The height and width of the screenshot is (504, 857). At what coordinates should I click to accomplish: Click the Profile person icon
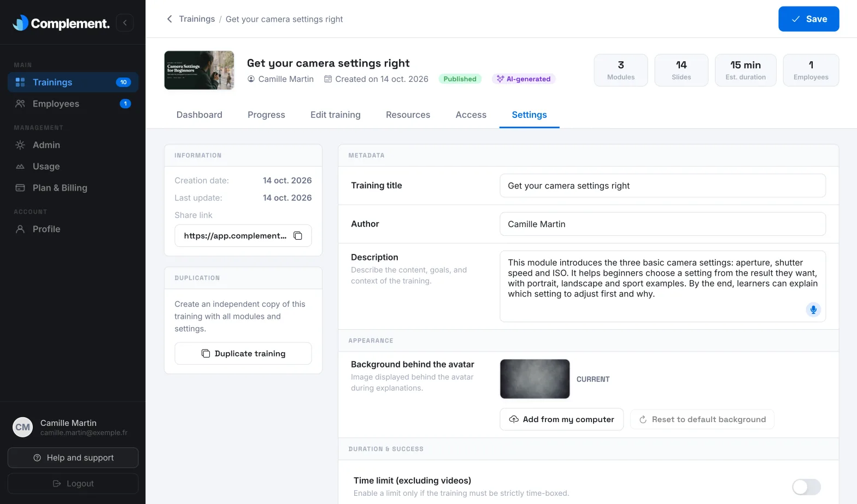coord(20,229)
